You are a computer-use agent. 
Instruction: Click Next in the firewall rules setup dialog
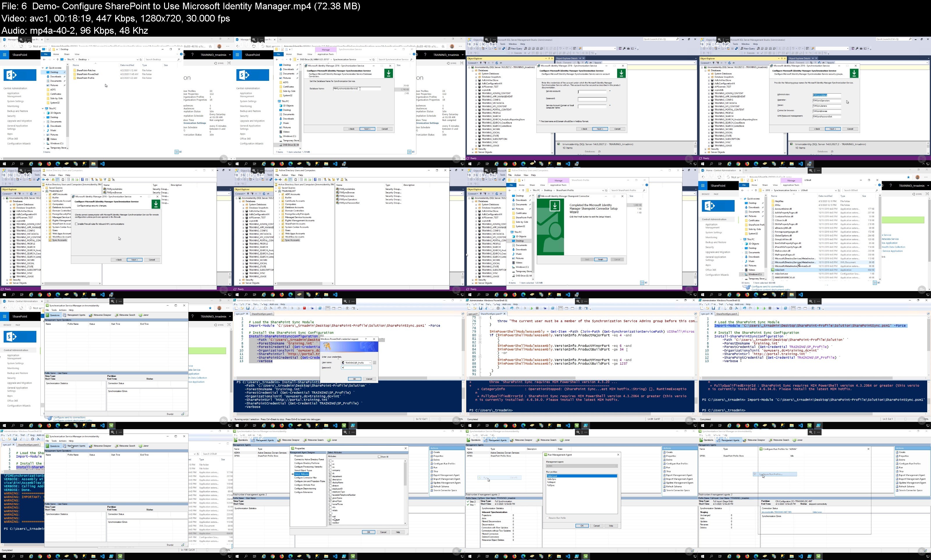[135, 260]
